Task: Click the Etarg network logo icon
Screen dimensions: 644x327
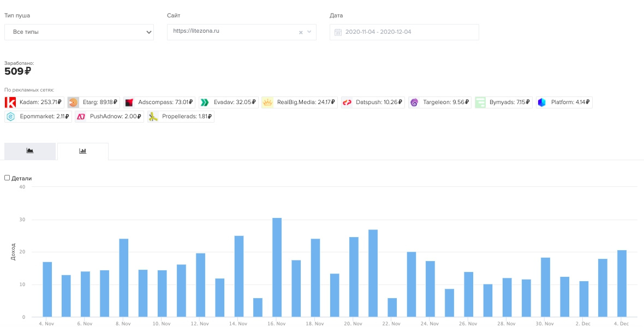Action: 74,102
